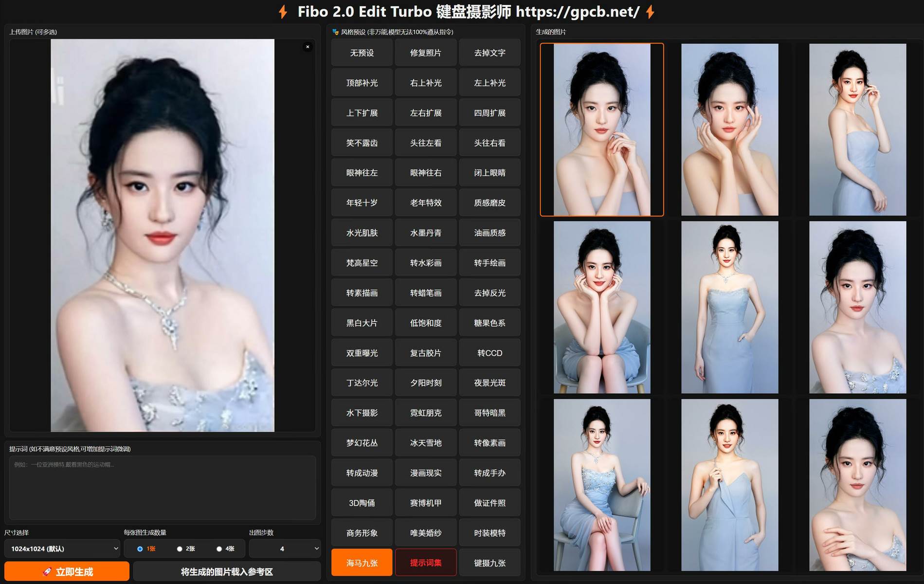Open the orange-bordered selected generated image

[x=602, y=129]
